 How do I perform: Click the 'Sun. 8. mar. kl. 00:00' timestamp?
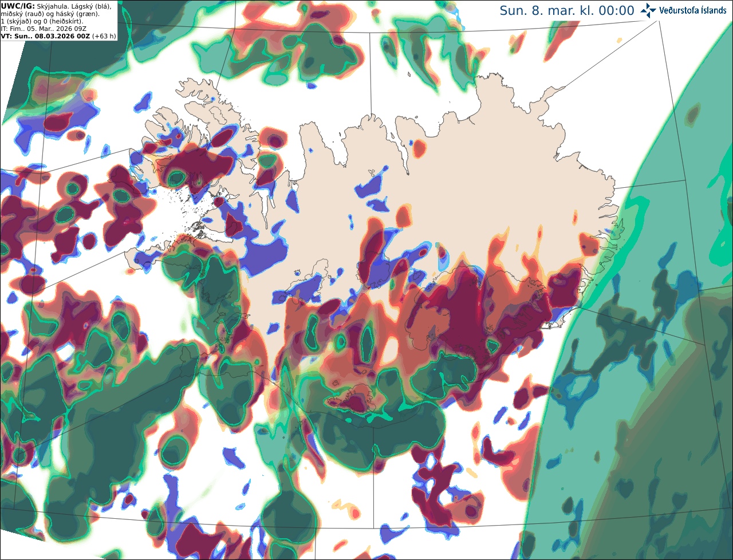pos(567,11)
